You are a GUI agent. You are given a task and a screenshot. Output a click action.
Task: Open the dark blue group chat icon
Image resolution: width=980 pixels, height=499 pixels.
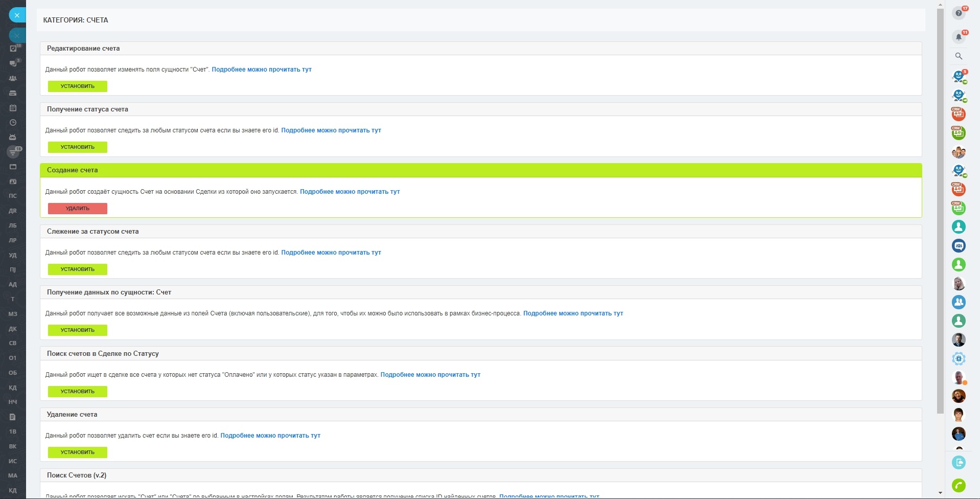959,246
